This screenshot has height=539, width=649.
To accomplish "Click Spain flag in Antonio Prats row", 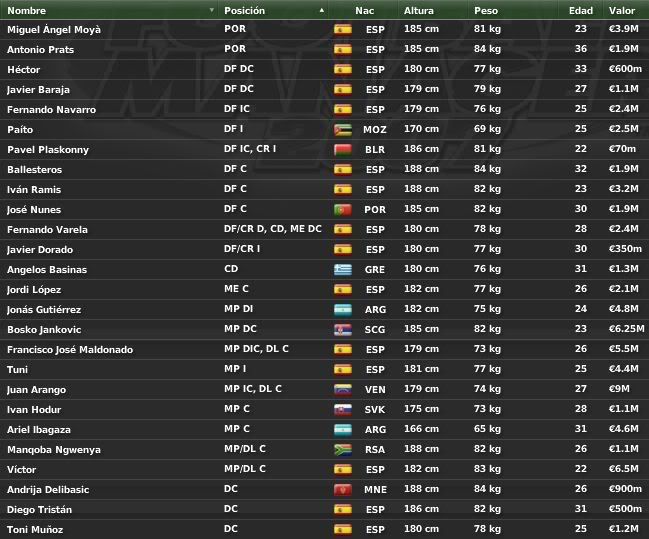I will click(x=343, y=49).
